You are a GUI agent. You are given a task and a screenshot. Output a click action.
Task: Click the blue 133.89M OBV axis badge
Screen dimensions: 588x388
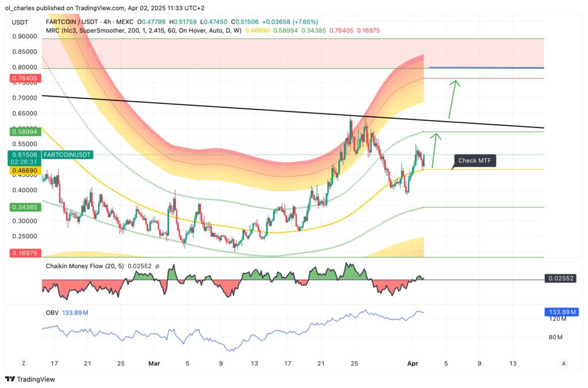tap(563, 311)
